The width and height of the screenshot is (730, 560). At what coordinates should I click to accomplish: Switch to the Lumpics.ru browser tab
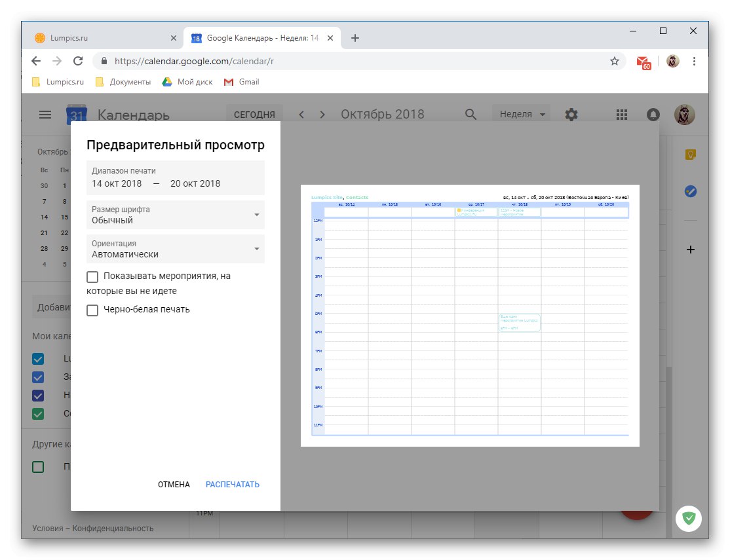[106, 38]
